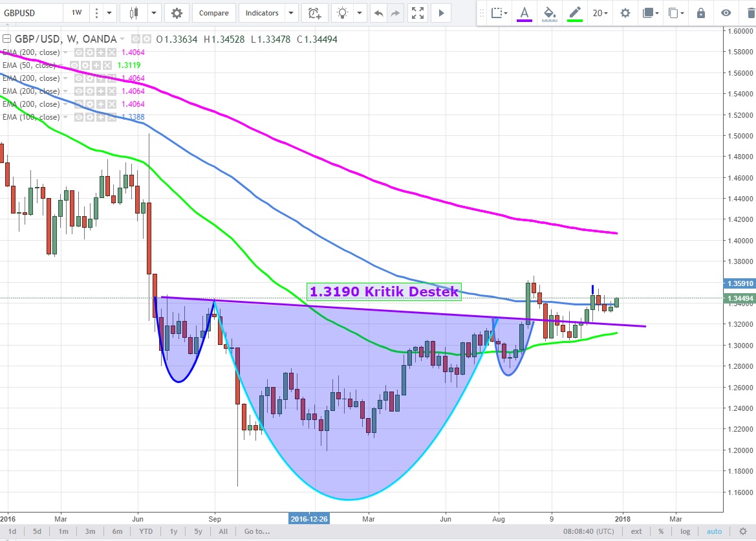Screen dimensions: 756x541
Task: Toggle log scale on price axis
Action: pyautogui.click(x=685, y=531)
